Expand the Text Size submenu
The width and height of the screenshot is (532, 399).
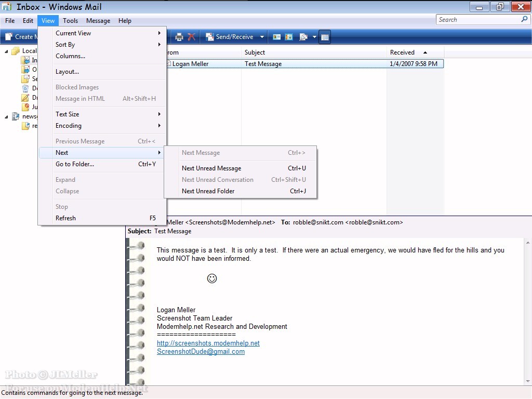pyautogui.click(x=102, y=114)
